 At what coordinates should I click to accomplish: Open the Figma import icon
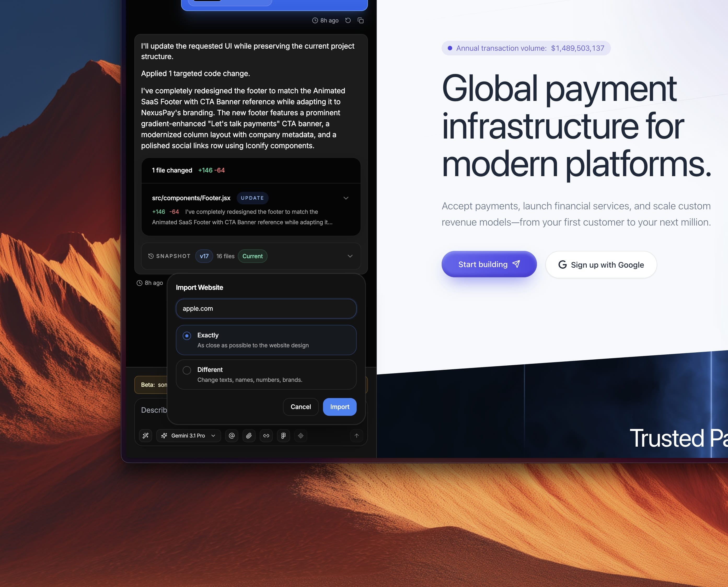(283, 435)
